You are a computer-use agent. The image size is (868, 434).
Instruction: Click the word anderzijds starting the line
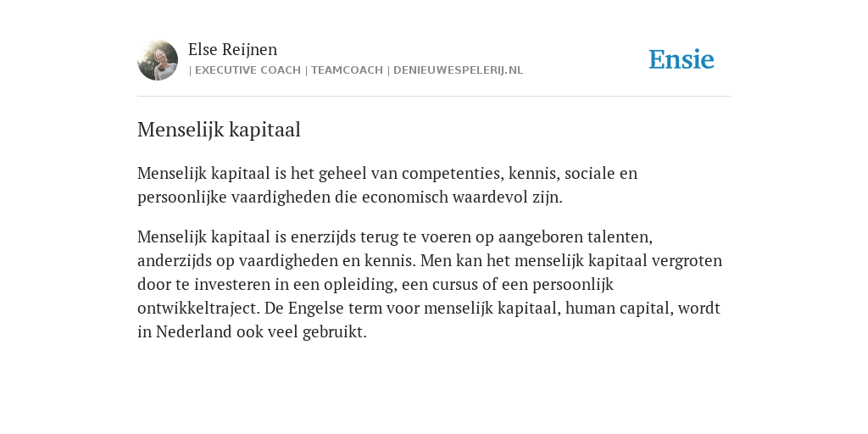(x=175, y=261)
